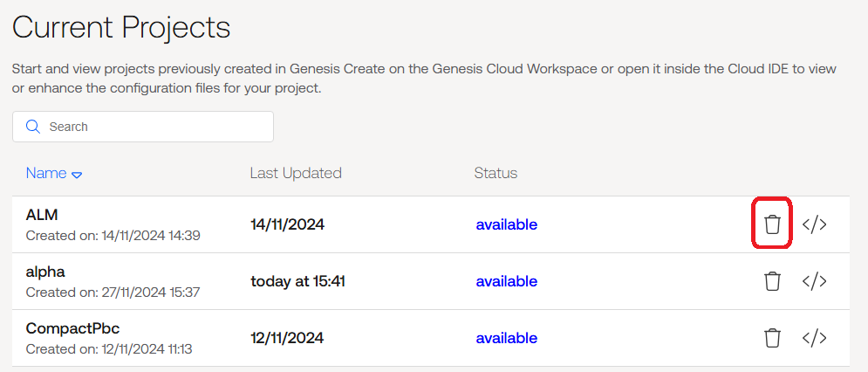Open CompactPbc in Cloud IDE icon
This screenshot has height=372, width=868.
[815, 338]
